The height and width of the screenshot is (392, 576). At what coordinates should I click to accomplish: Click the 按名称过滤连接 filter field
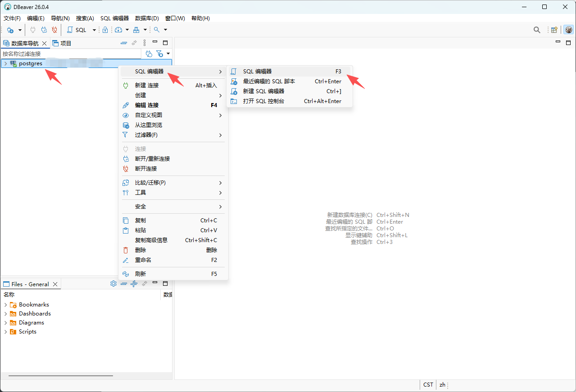[71, 54]
